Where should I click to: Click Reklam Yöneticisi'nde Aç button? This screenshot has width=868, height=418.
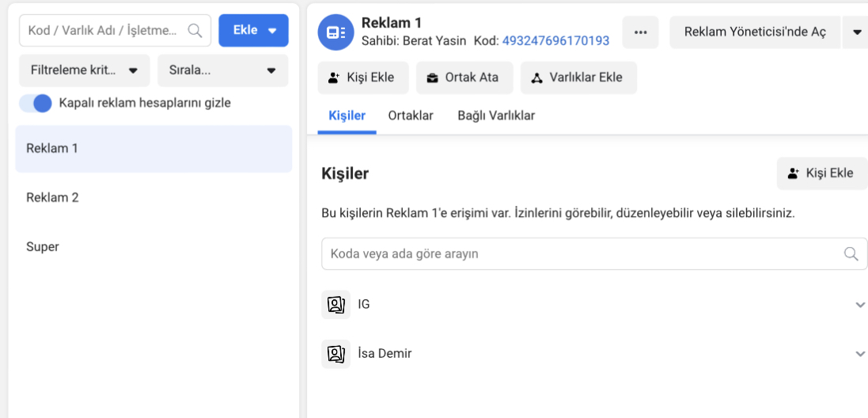click(755, 32)
